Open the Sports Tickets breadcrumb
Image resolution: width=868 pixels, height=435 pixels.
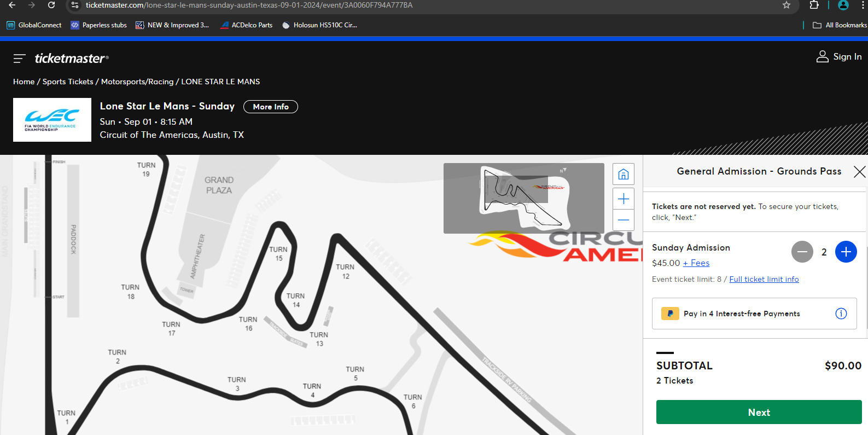pos(68,82)
